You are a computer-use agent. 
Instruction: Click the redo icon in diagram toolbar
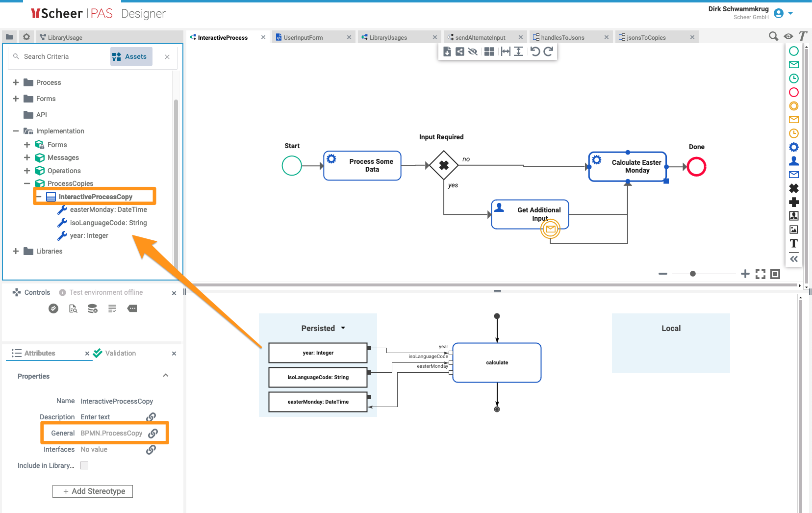(x=549, y=51)
